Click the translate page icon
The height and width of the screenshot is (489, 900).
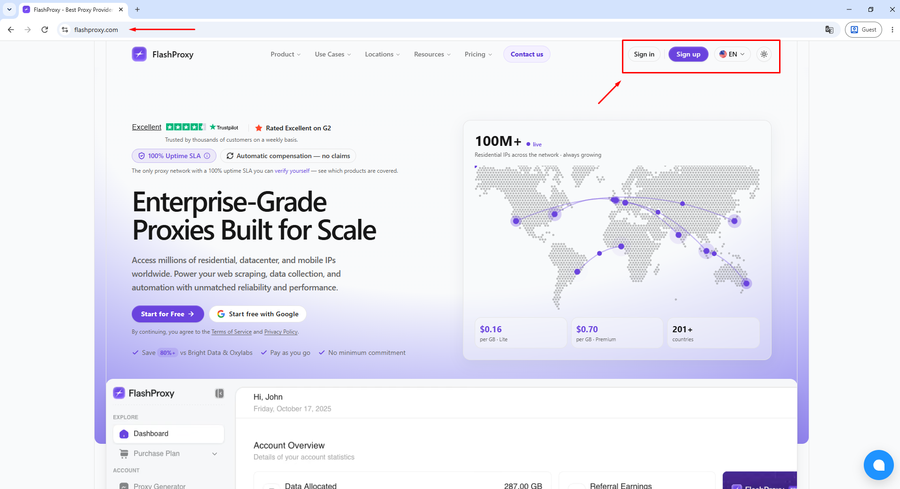pyautogui.click(x=829, y=30)
